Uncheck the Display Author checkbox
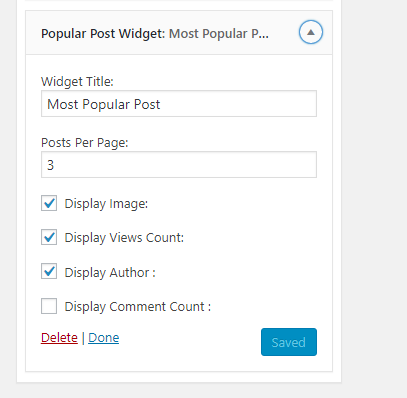Image resolution: width=407 pixels, height=398 pixels. tap(49, 271)
